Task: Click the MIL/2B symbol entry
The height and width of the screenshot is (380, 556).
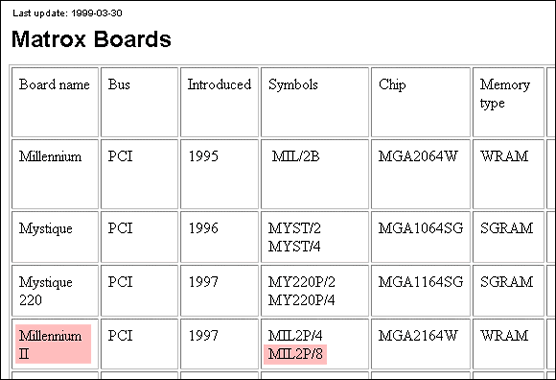Action: pos(296,156)
